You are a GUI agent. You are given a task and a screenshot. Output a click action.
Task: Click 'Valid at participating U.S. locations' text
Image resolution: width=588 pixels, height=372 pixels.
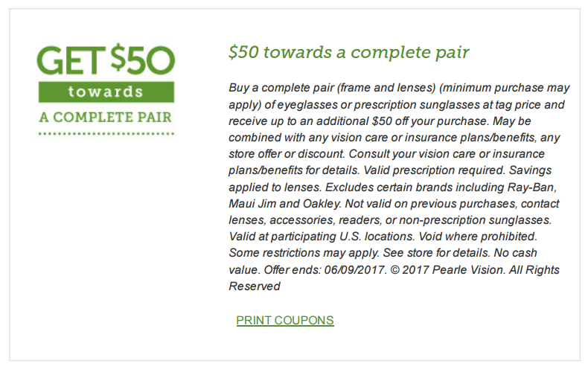tap(322, 237)
